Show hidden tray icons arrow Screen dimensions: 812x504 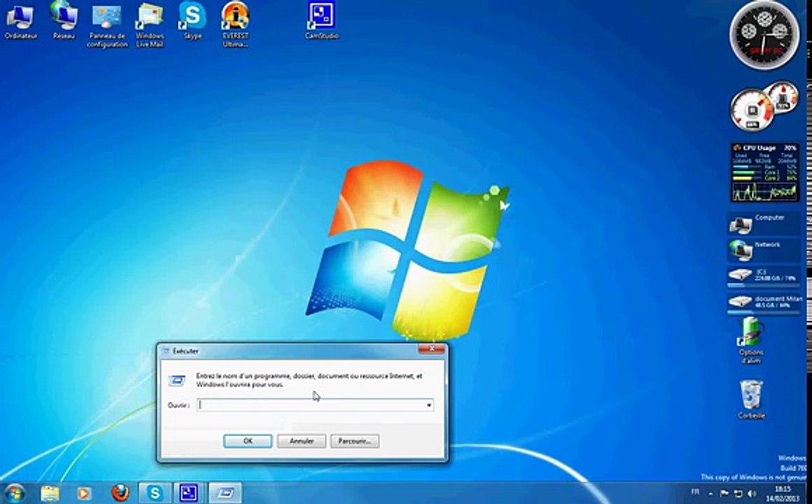tap(710, 493)
